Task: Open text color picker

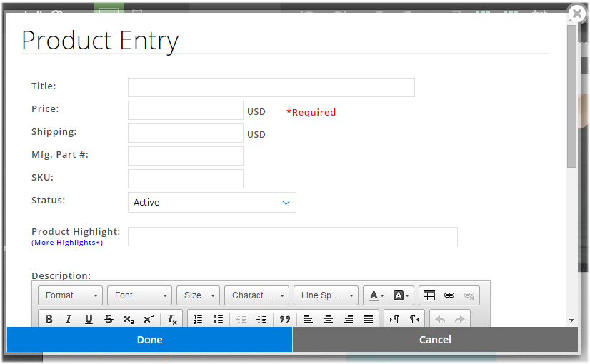Action: (376, 295)
